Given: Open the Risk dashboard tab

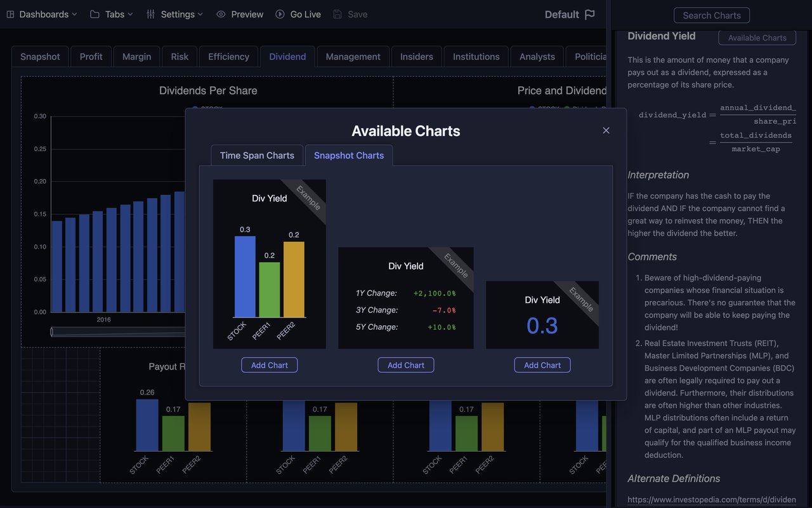Looking at the screenshot, I should [180, 57].
